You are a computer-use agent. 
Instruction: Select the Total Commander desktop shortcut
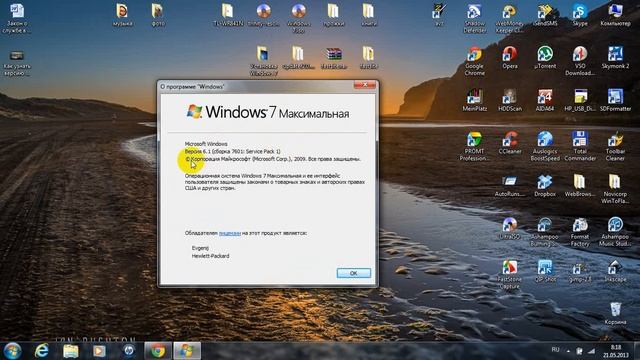[580, 147]
